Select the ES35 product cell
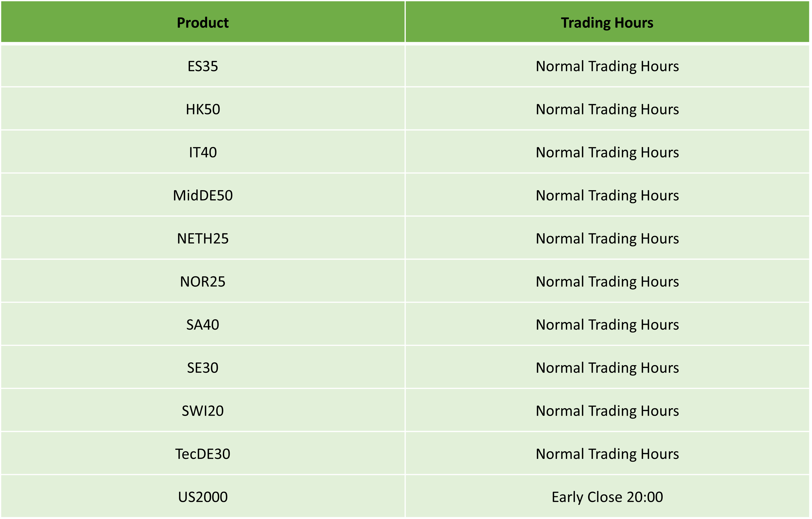Viewport: 812px width, 519px height. [203, 66]
